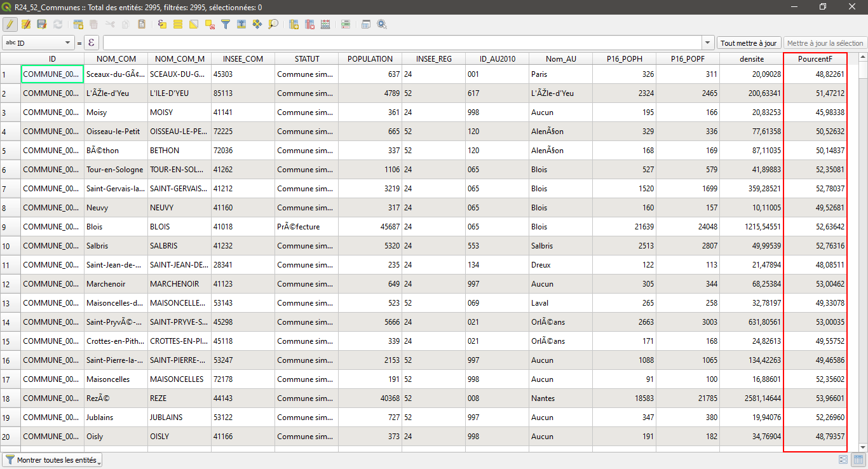Select row number 18 header

pos(10,398)
